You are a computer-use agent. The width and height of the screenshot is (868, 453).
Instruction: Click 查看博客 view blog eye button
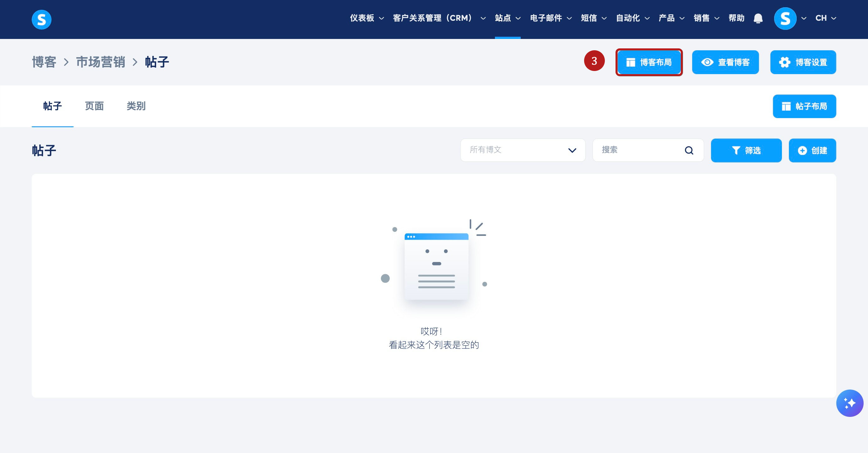tap(725, 62)
